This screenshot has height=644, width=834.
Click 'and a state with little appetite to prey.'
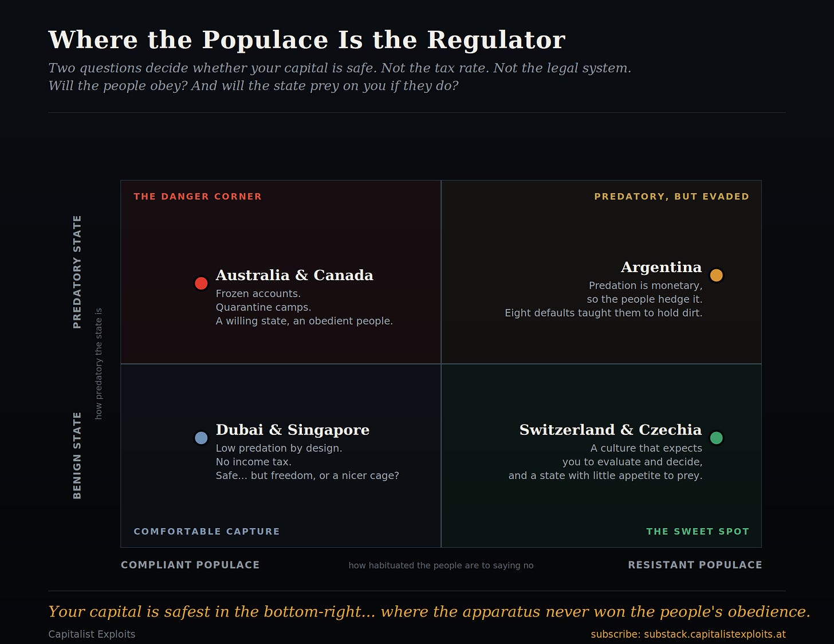(605, 476)
